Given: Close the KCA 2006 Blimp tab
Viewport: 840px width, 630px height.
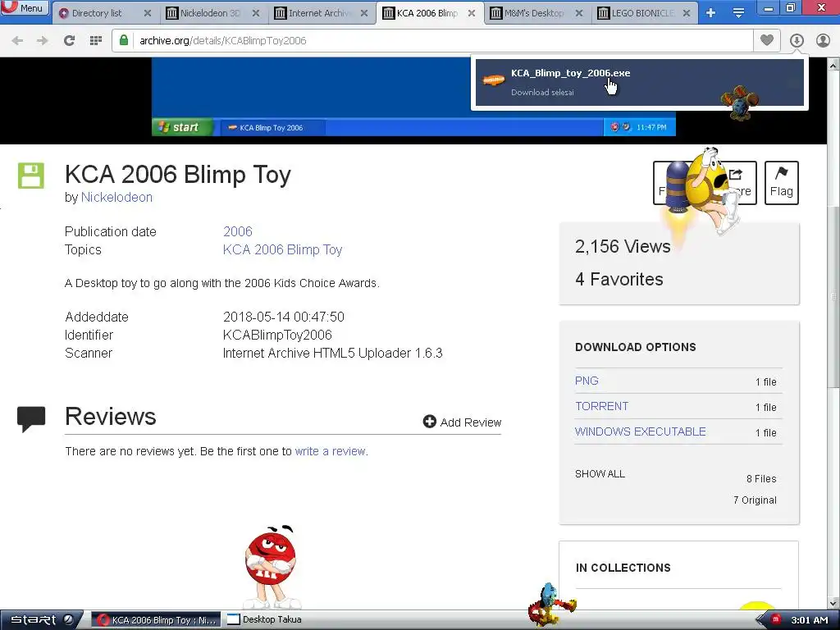Looking at the screenshot, I should tap(472, 13).
